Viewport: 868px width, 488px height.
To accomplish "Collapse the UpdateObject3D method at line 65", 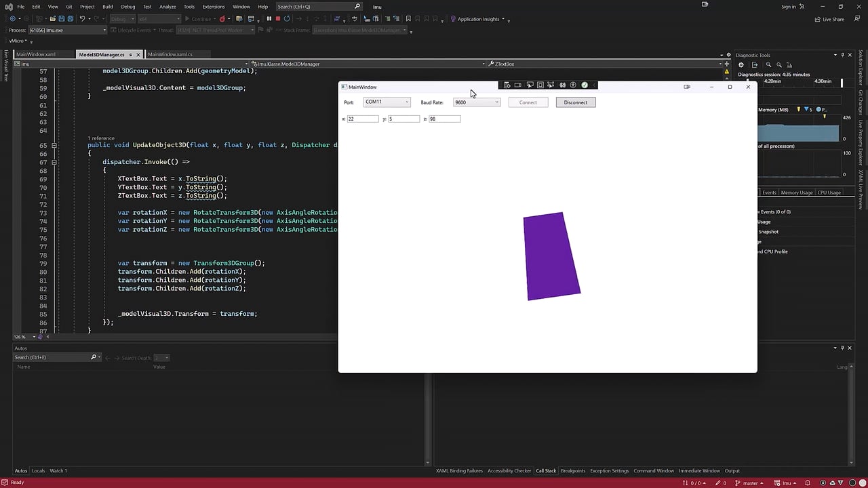I will coord(54,145).
